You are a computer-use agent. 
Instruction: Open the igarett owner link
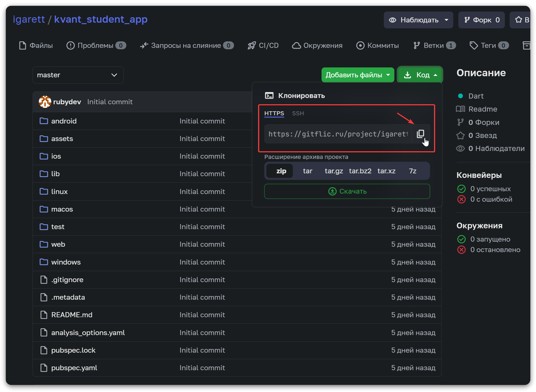click(29, 19)
